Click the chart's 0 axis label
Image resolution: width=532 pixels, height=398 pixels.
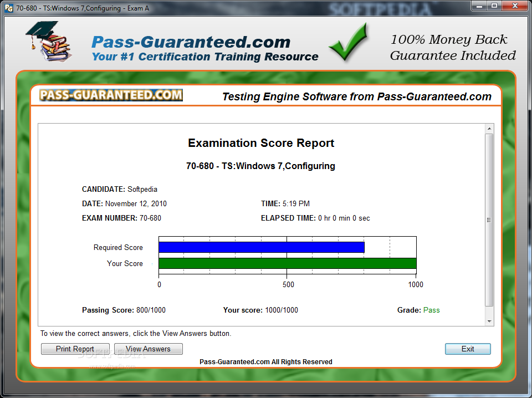pyautogui.click(x=159, y=285)
